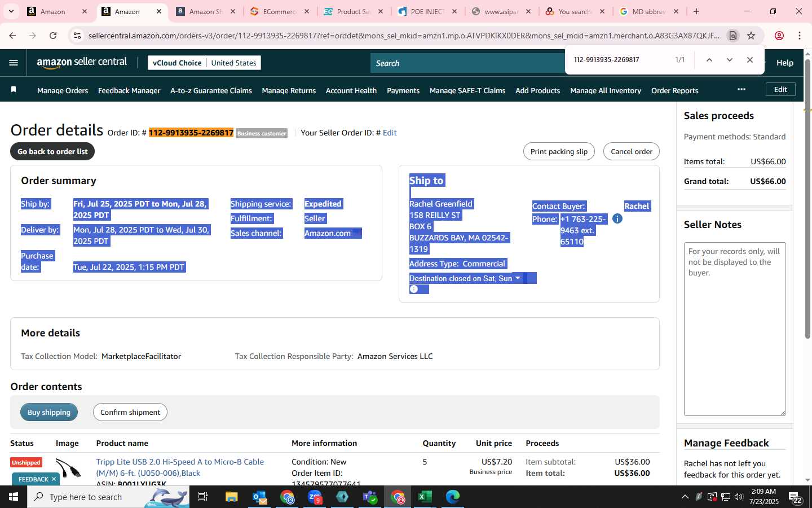The width and height of the screenshot is (812, 508).
Task: Click Contact Buyer Rachel link
Action: (637, 206)
